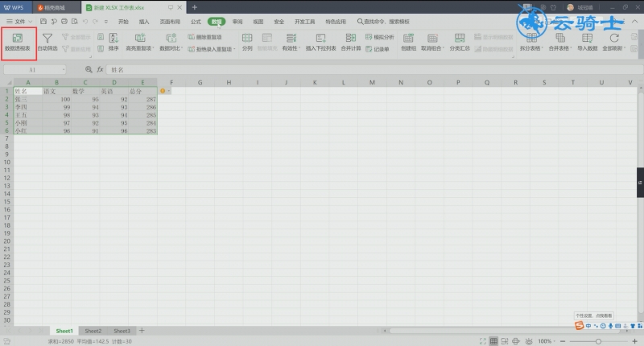
Task: Click the 记录单 record form button
Action: [378, 49]
